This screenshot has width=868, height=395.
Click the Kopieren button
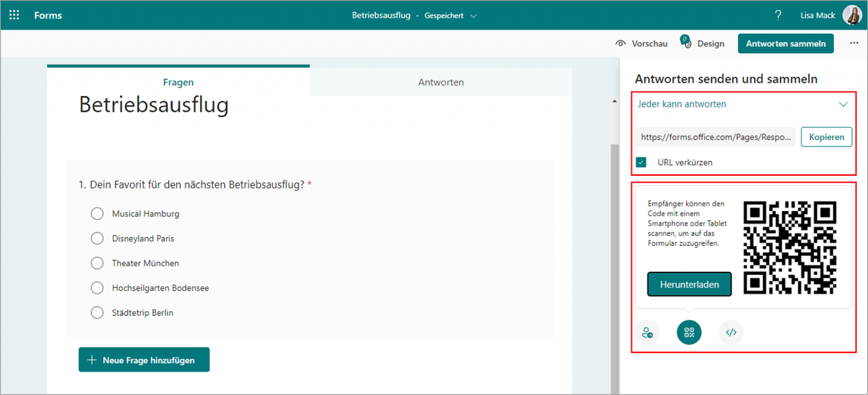[826, 137]
